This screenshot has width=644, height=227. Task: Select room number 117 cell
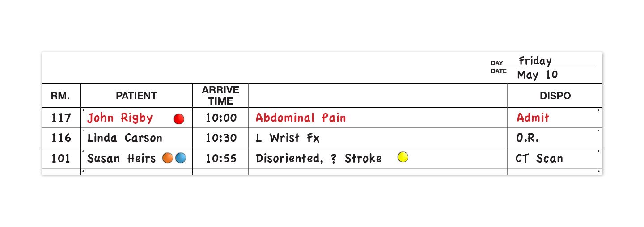pyautogui.click(x=61, y=118)
